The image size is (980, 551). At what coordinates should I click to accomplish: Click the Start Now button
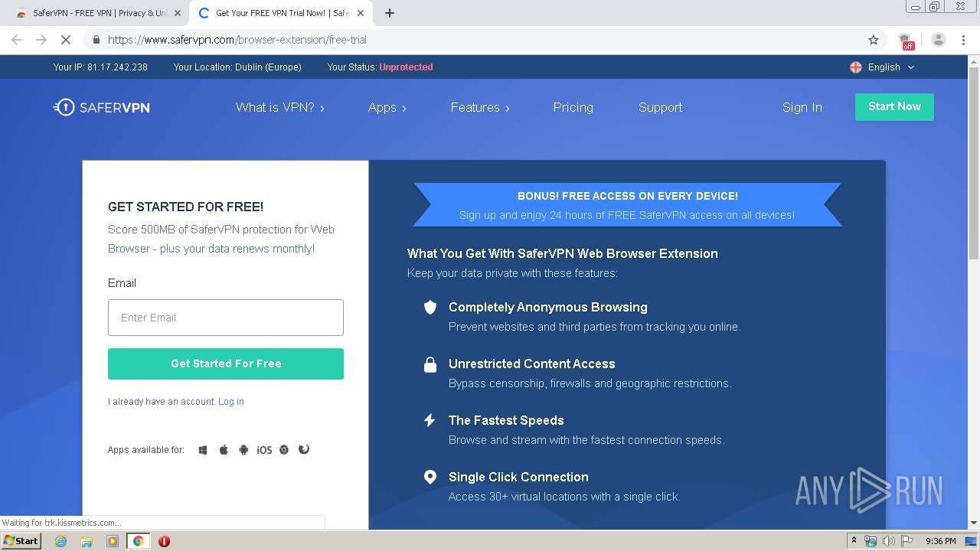894,107
